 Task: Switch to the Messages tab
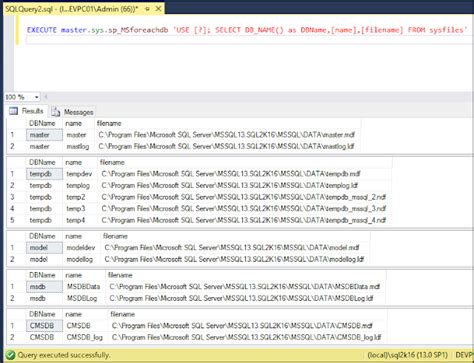pyautogui.click(x=73, y=112)
